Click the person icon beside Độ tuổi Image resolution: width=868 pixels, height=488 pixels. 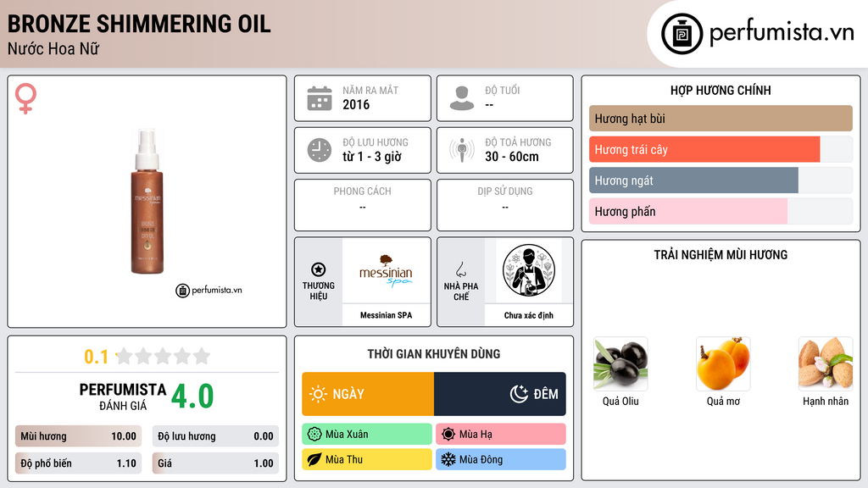coord(462,98)
